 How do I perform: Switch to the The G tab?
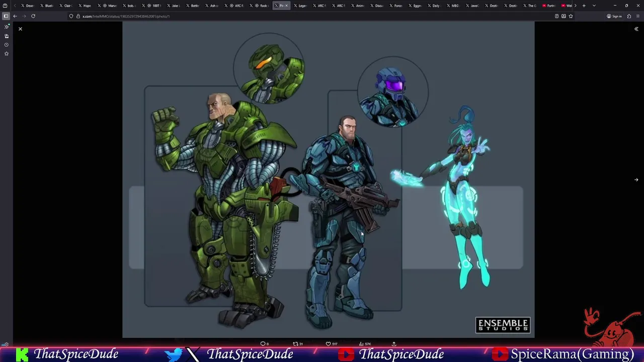click(x=529, y=6)
